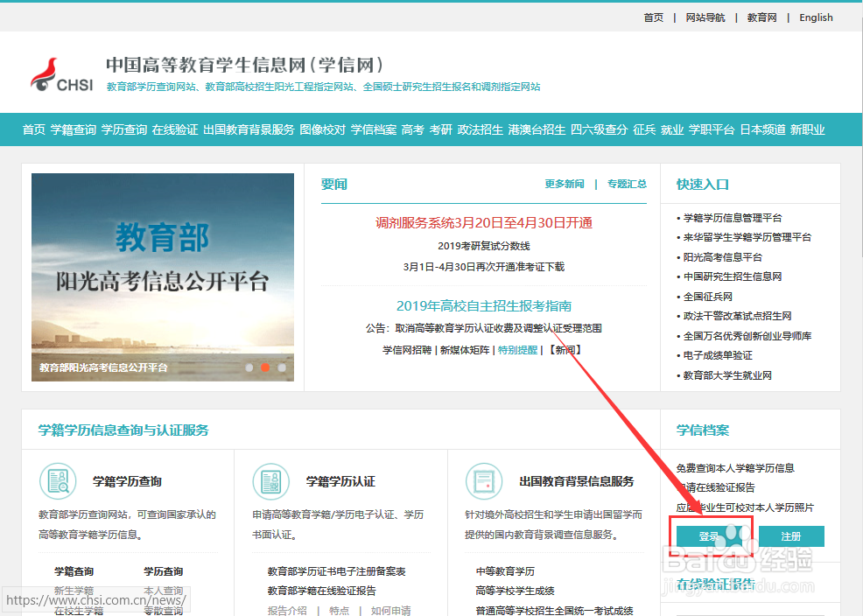Click 学籍学历认证 service title

(340, 481)
